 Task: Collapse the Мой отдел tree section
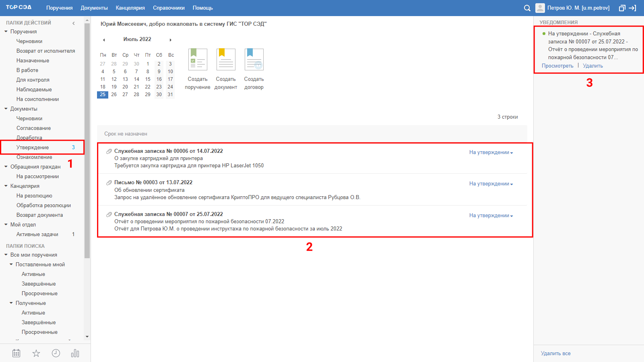[6, 224]
